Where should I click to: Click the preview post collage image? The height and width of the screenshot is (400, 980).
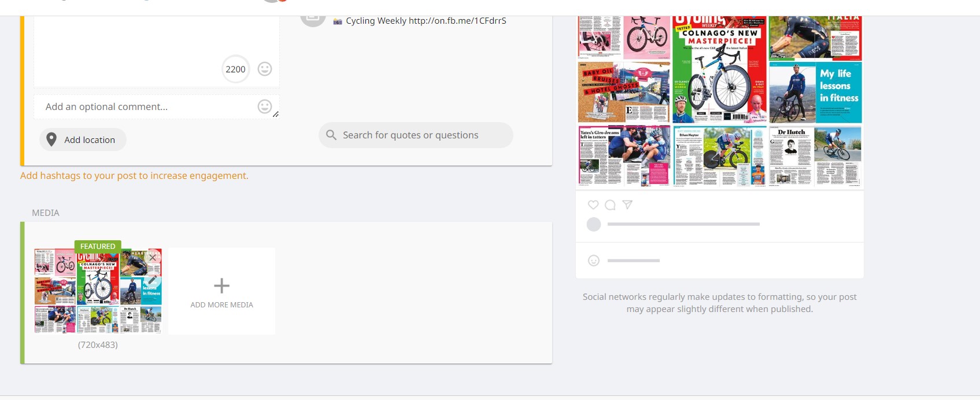720,101
